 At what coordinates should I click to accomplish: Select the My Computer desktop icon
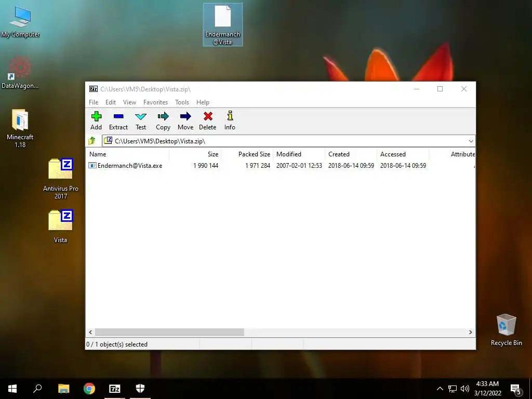coord(20,21)
